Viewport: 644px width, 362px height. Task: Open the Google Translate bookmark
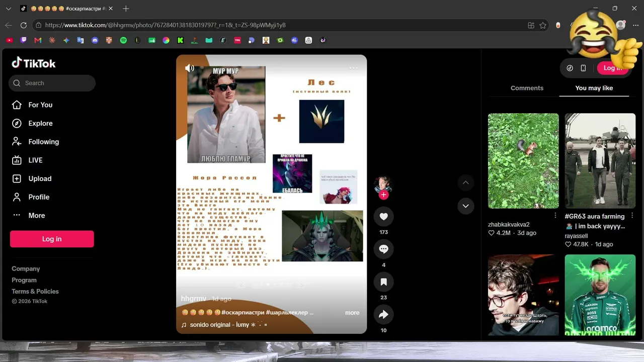point(80,40)
